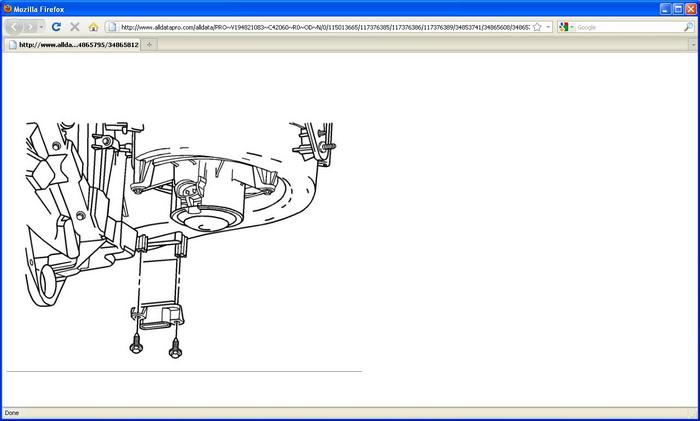Image resolution: width=700 pixels, height=421 pixels.
Task: Minimize the Firefox window
Action: (666, 9)
